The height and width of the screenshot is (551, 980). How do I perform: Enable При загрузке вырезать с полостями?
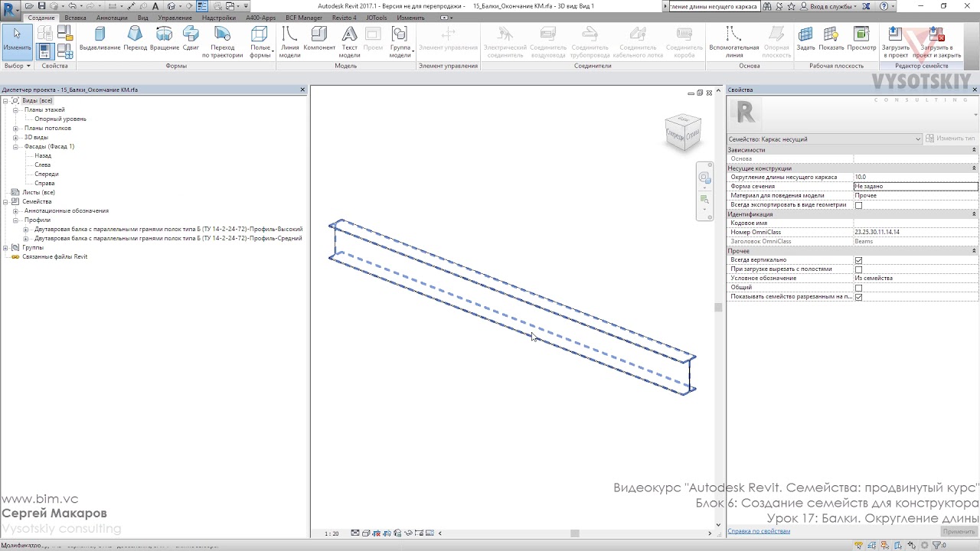[x=858, y=269]
